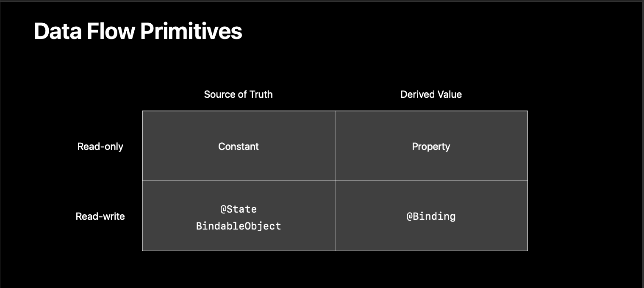Click the horizontal divider between Property and @Binding cells

(x=431, y=181)
